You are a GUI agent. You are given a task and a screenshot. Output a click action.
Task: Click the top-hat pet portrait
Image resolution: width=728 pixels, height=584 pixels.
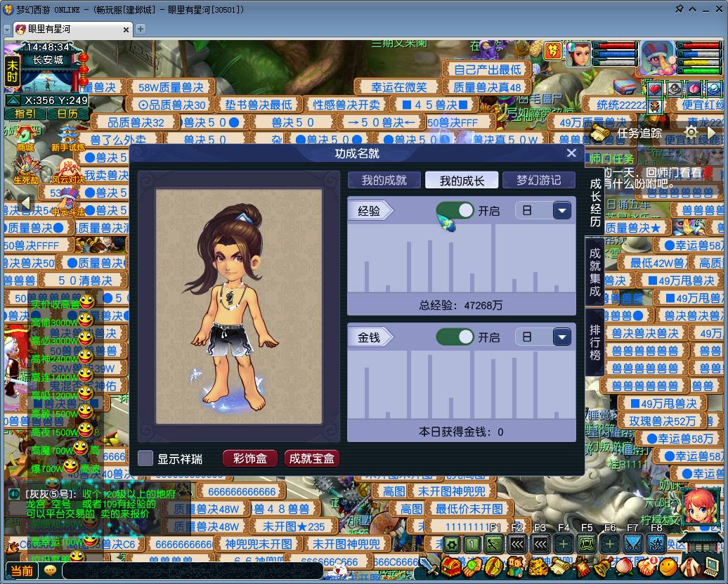click(658, 58)
